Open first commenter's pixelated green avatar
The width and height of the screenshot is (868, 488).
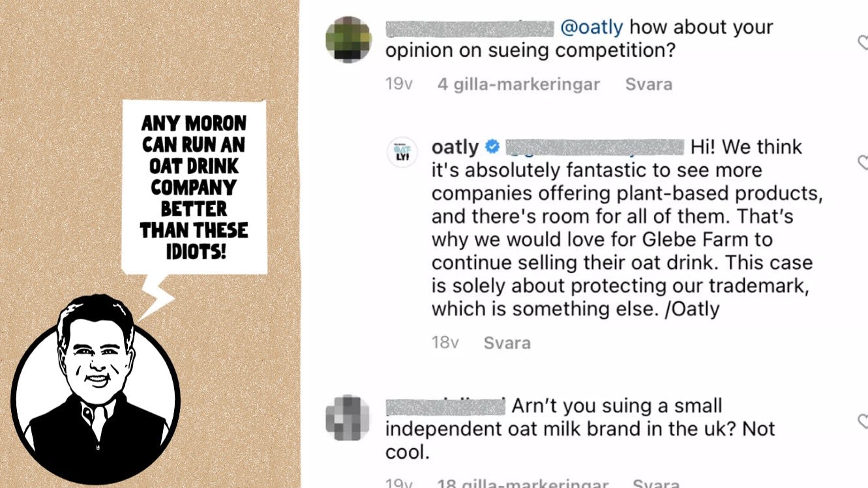pos(348,39)
